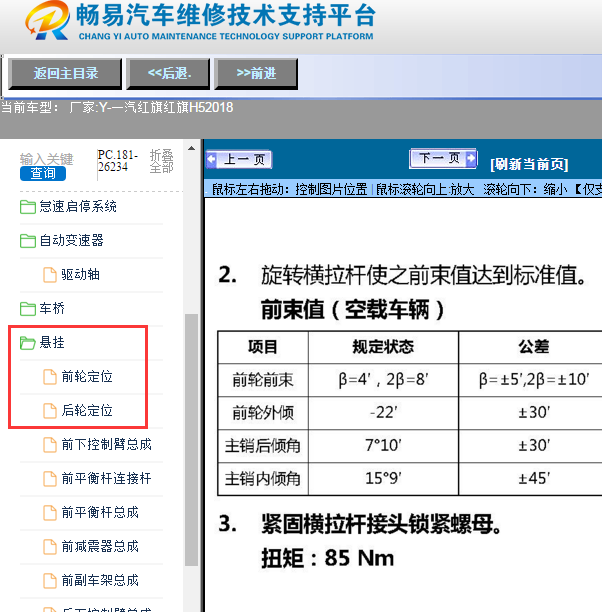Image resolution: width=602 pixels, height=612 pixels.
Task: Focus the 输入关键 keyword input field
Action: 46,159
